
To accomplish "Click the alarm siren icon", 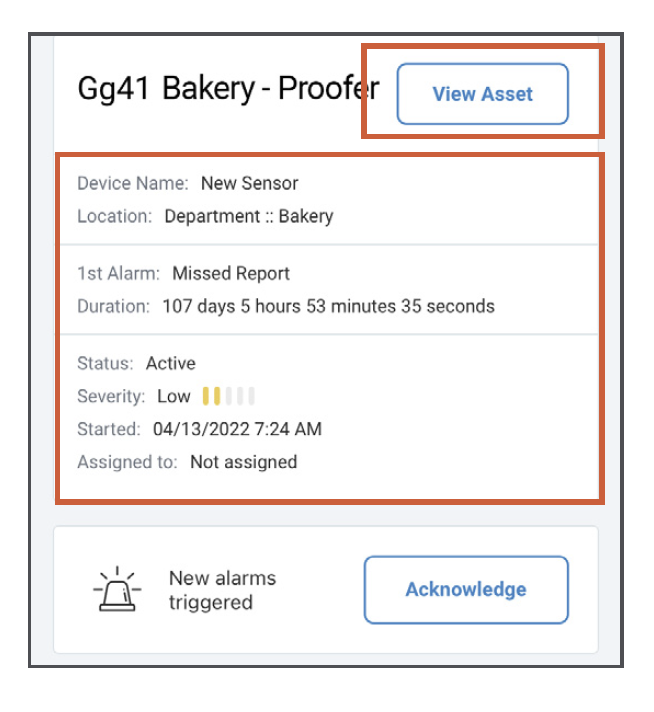I will 117,589.
